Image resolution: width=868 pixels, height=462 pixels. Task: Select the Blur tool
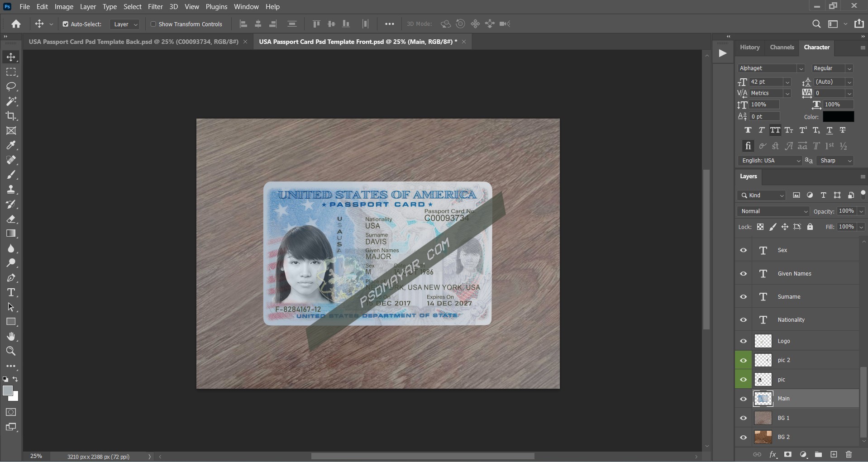click(11, 248)
